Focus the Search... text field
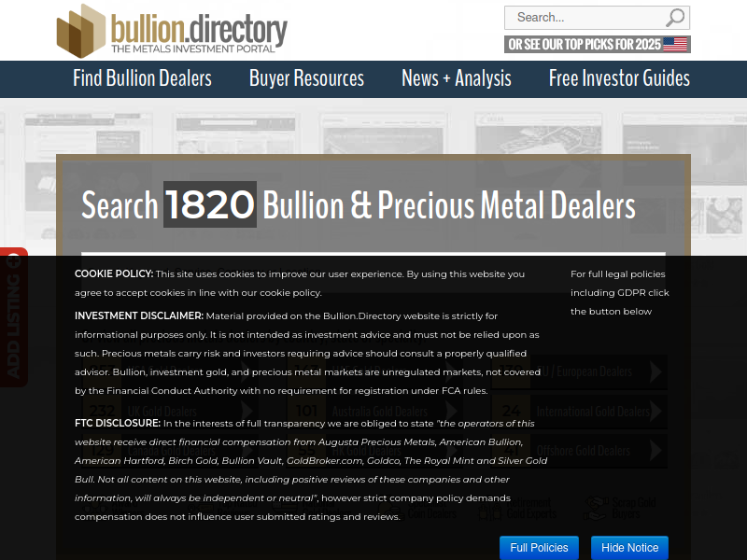The width and height of the screenshot is (747, 560). [x=584, y=18]
